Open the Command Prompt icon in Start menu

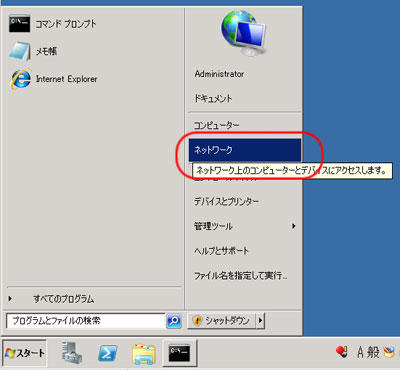19,24
